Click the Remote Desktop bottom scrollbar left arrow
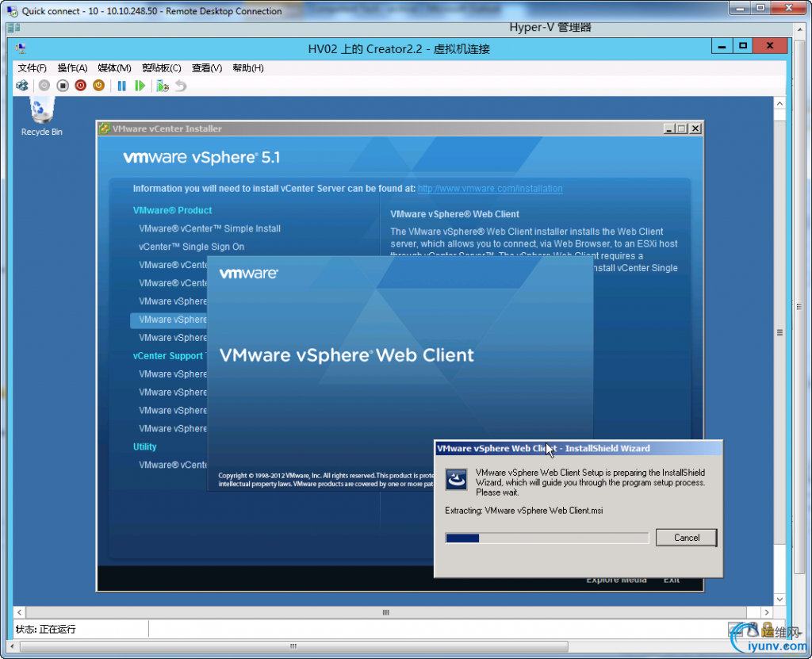 click(12, 646)
